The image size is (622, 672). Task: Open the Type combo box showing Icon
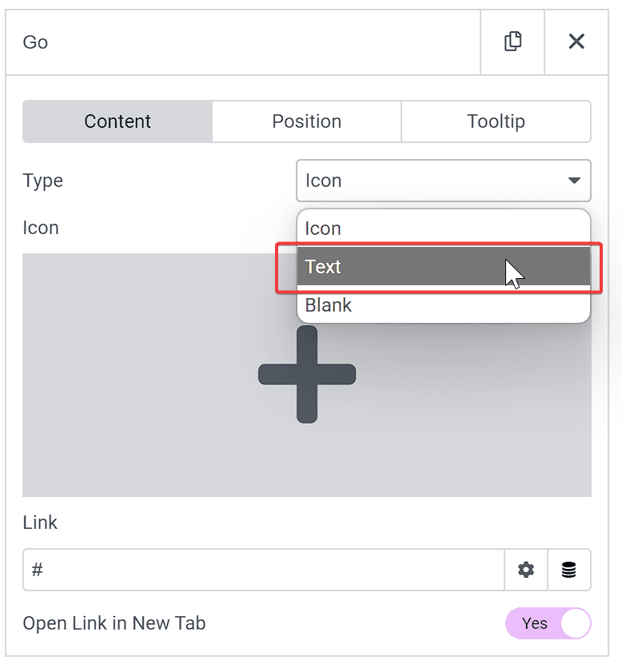coord(443,181)
